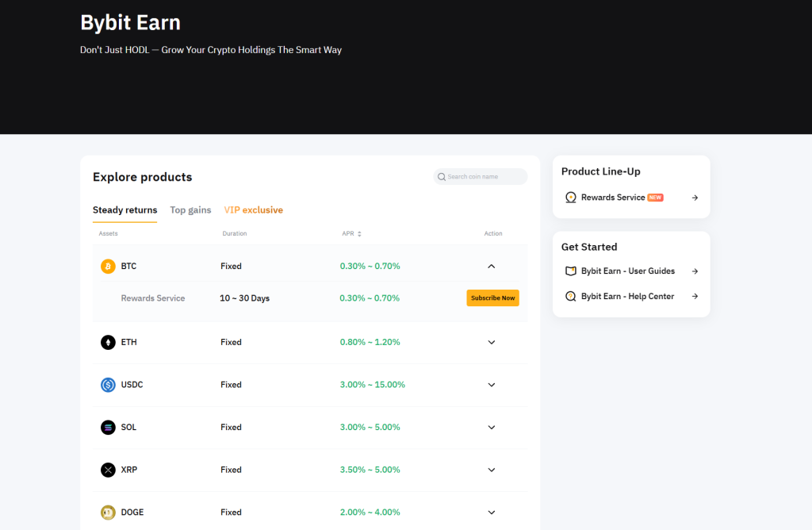This screenshot has width=812, height=530.
Task: Click the ETH coin icon
Action: pyautogui.click(x=108, y=343)
